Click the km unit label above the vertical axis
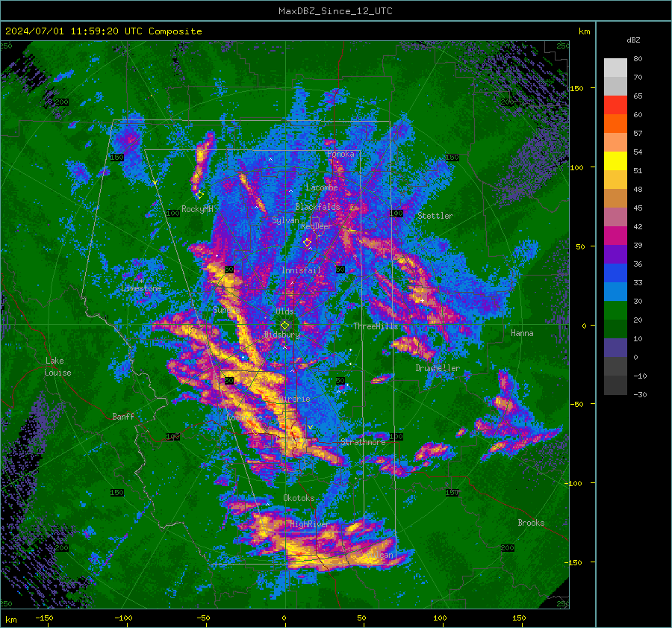Viewport: 672px width, 628px height. pos(584,31)
